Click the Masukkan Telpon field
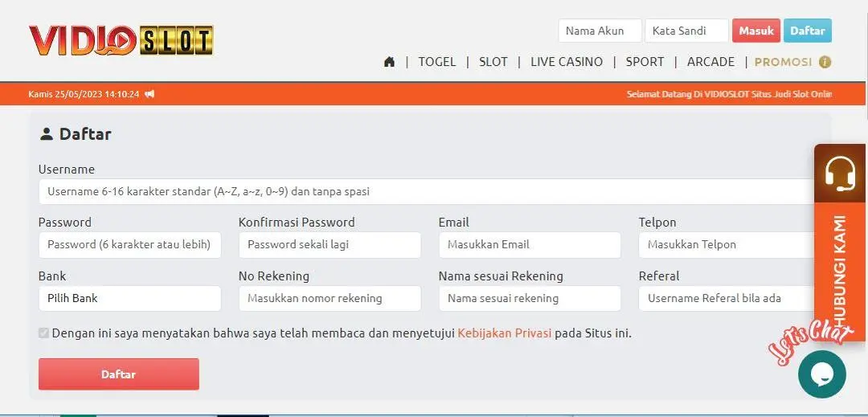This screenshot has width=868, height=417. (727, 244)
